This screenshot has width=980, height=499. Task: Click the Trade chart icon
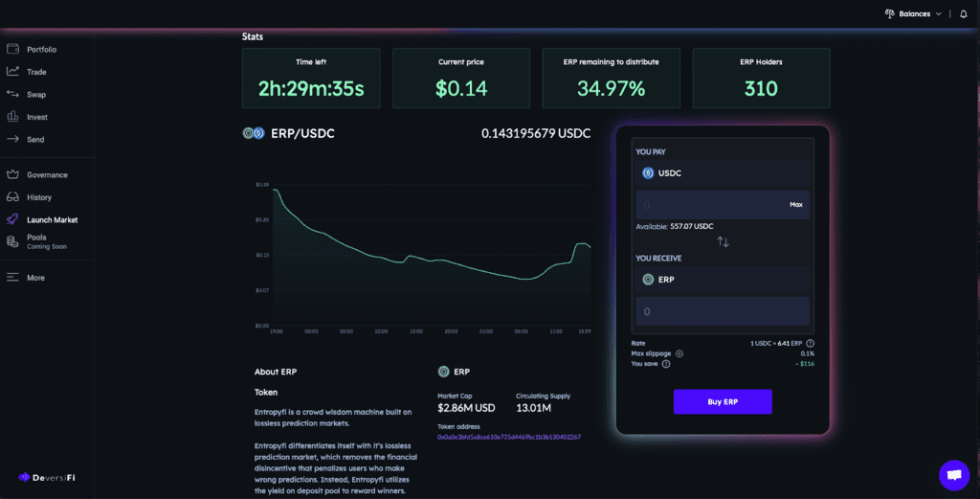coord(12,71)
